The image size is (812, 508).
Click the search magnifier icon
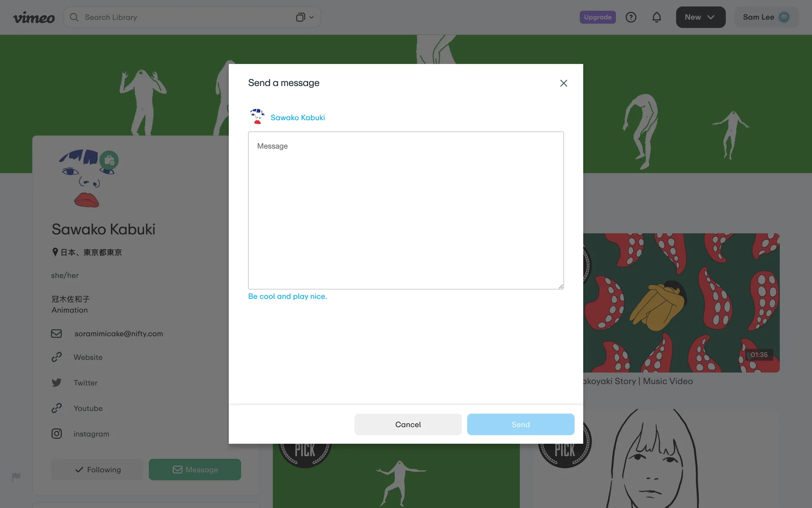pos(74,17)
